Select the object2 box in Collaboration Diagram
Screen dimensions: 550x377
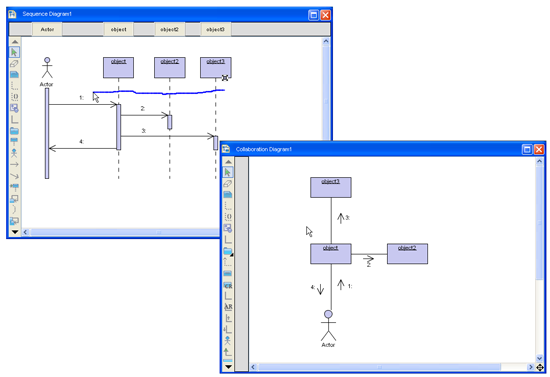(x=407, y=254)
